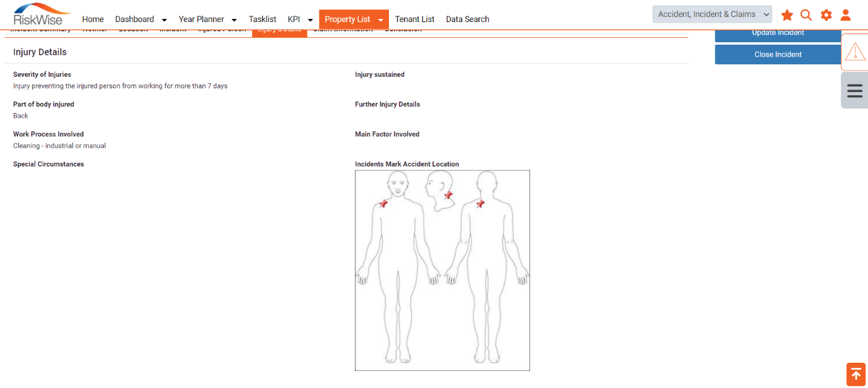Open the Tenant List menu item

415,19
